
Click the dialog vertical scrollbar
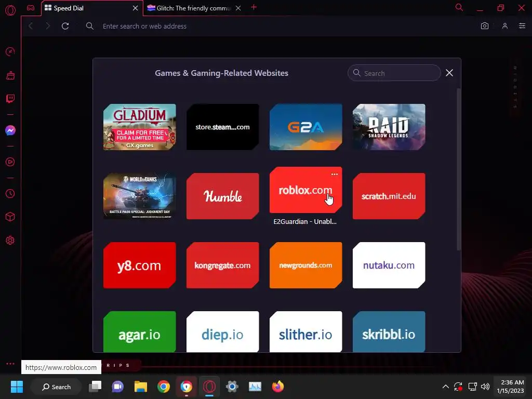pos(458,170)
